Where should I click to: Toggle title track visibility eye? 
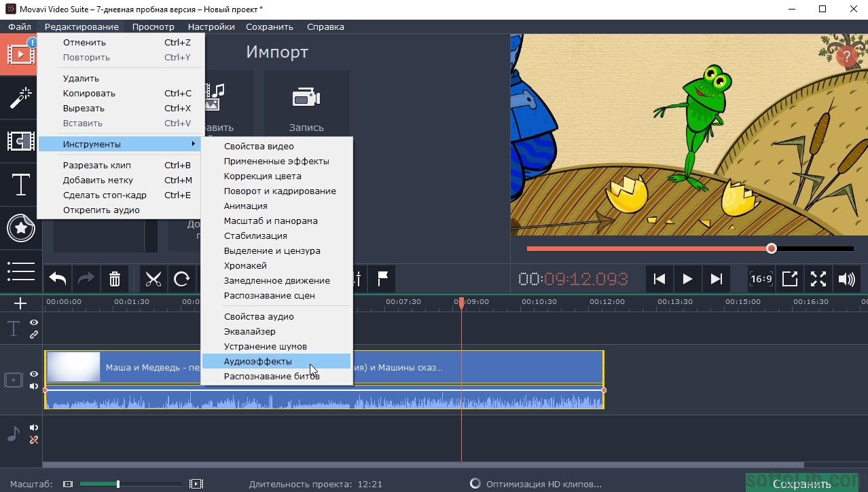point(34,323)
